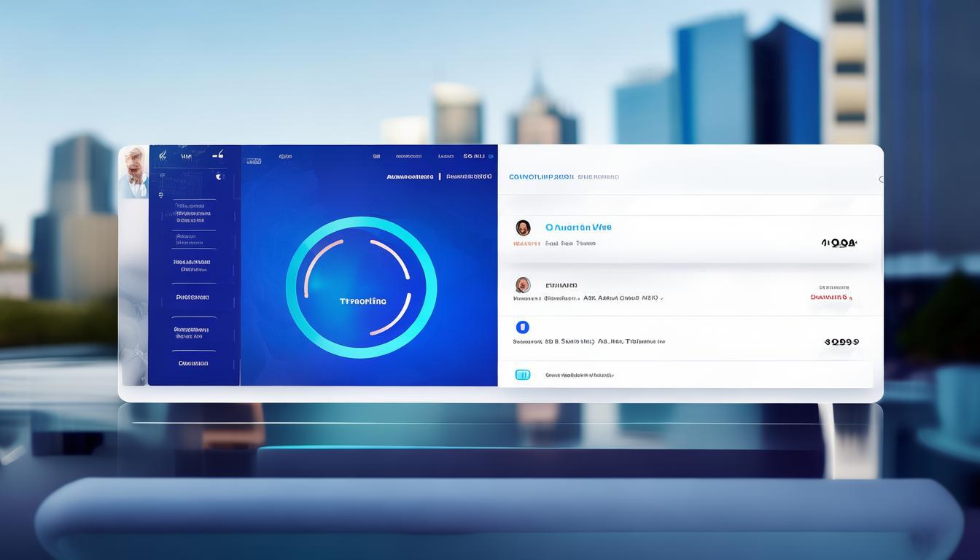Open the first item in the sidebar menu
The width and height of the screenshot is (980, 560).
(x=192, y=214)
